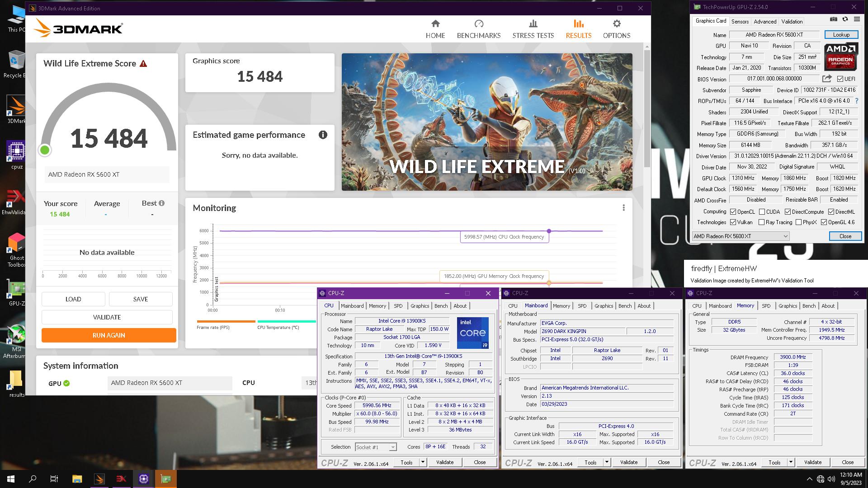Click the Lookup button in GPU-Z

coord(841,35)
